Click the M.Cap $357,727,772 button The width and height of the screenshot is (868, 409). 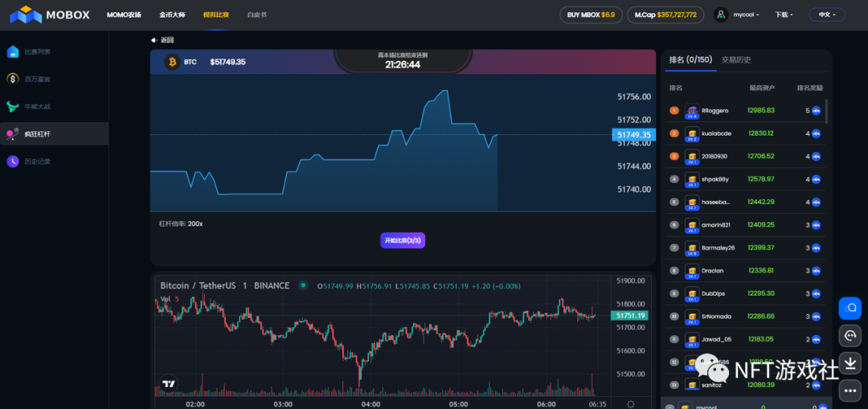pyautogui.click(x=665, y=15)
